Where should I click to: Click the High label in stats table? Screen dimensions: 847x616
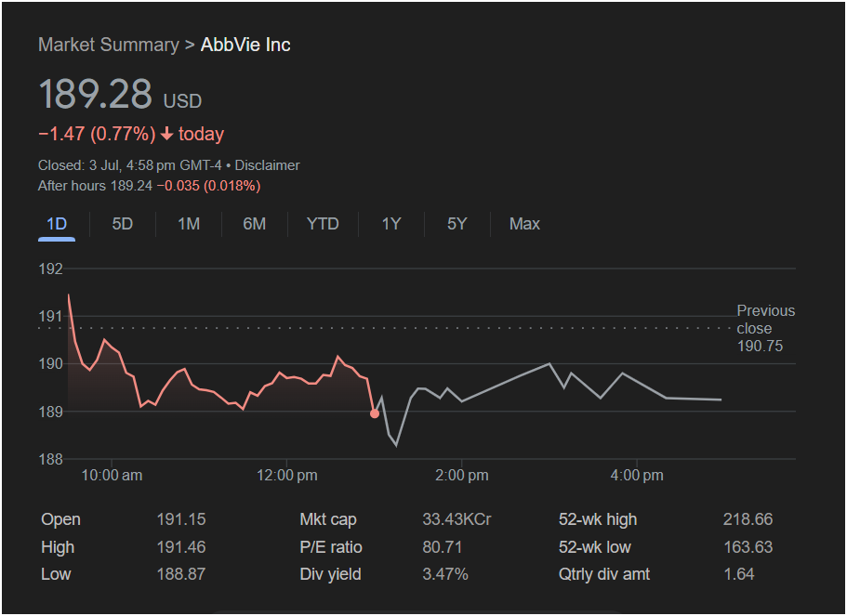[58, 547]
